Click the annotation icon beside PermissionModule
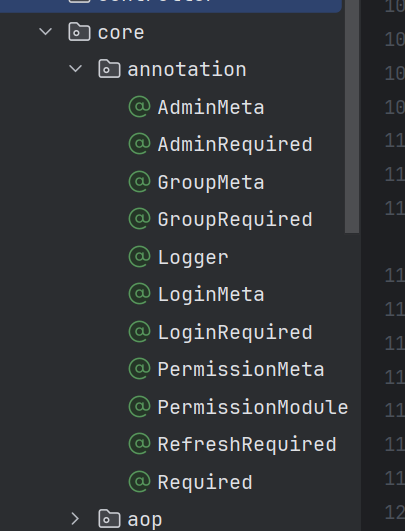This screenshot has height=531, width=405. [x=139, y=407]
